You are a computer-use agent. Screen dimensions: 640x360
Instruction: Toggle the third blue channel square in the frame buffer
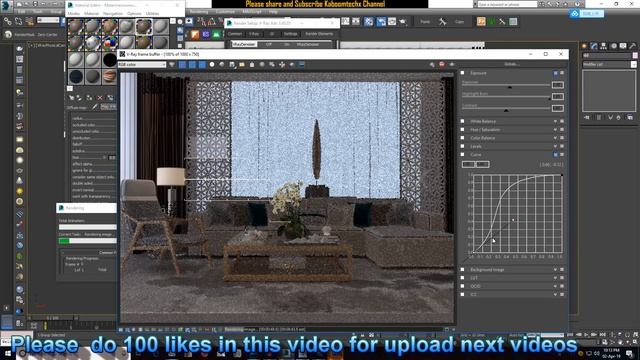pyautogui.click(x=202, y=64)
